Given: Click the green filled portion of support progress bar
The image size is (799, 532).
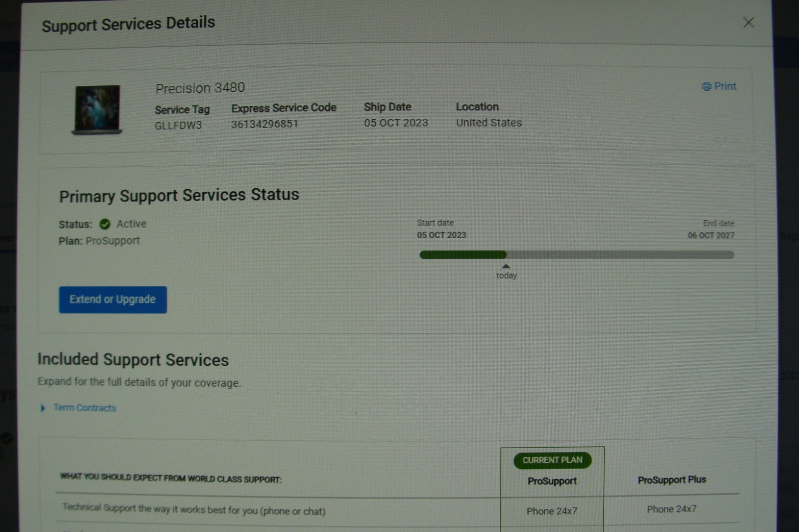Looking at the screenshot, I should pyautogui.click(x=463, y=255).
